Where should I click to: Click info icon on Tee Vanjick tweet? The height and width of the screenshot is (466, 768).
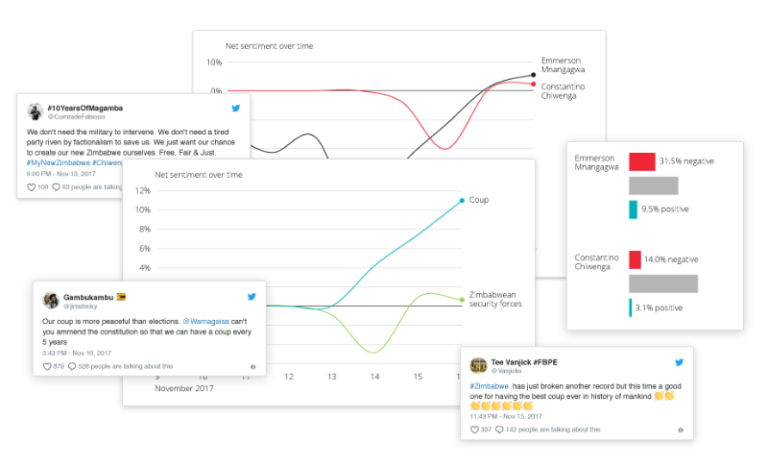(x=679, y=429)
